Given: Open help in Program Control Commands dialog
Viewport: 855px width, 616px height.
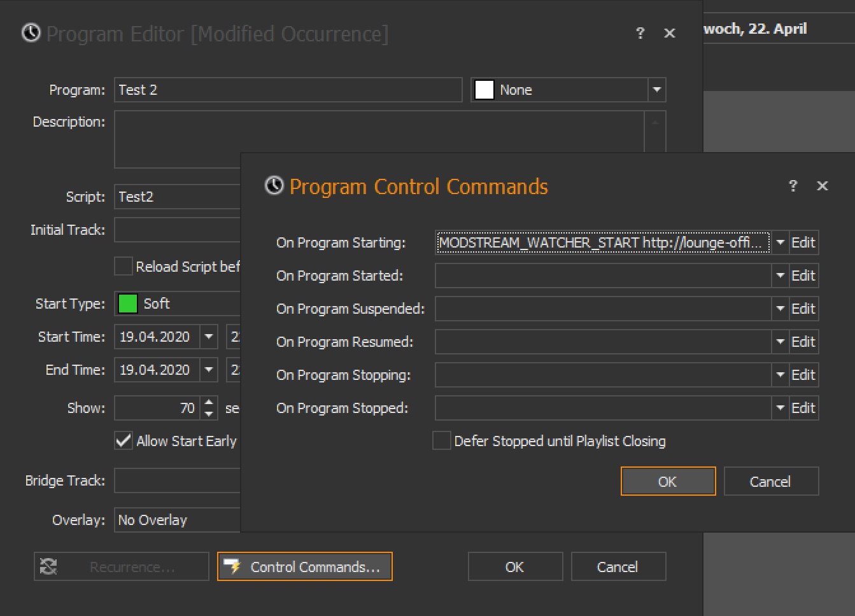Looking at the screenshot, I should (x=793, y=186).
